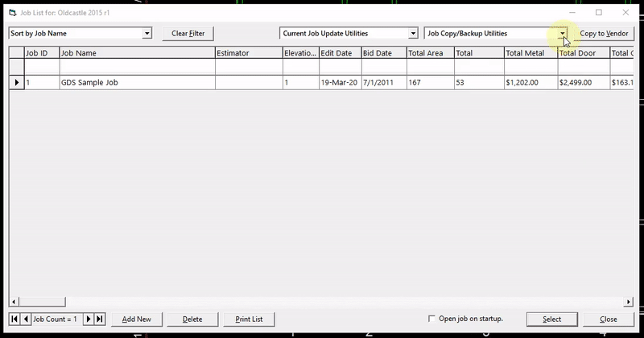Open the Sort by Job Name dropdown
Screen dimensions: 644x338
[x=147, y=33]
